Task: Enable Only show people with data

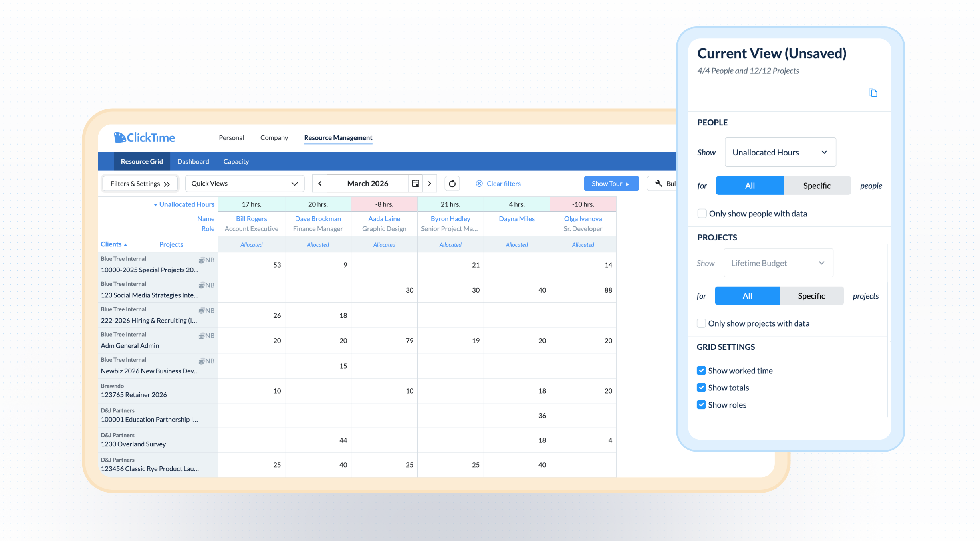Action: point(702,214)
